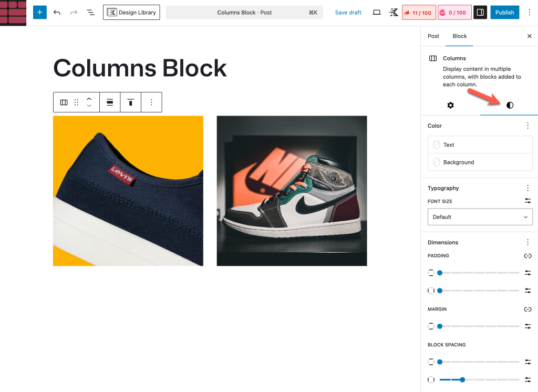Unlink the margin sides
The image size is (538, 392).
click(527, 310)
